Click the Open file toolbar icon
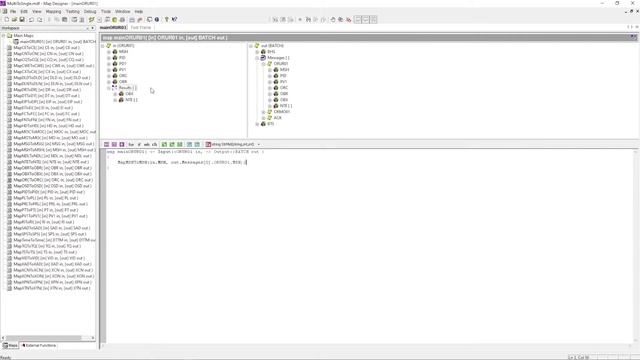Viewport: 640px width, 360px height. (x=14, y=20)
